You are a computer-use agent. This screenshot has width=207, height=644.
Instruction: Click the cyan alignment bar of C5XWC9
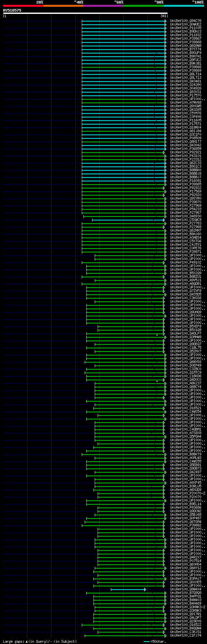128,220
